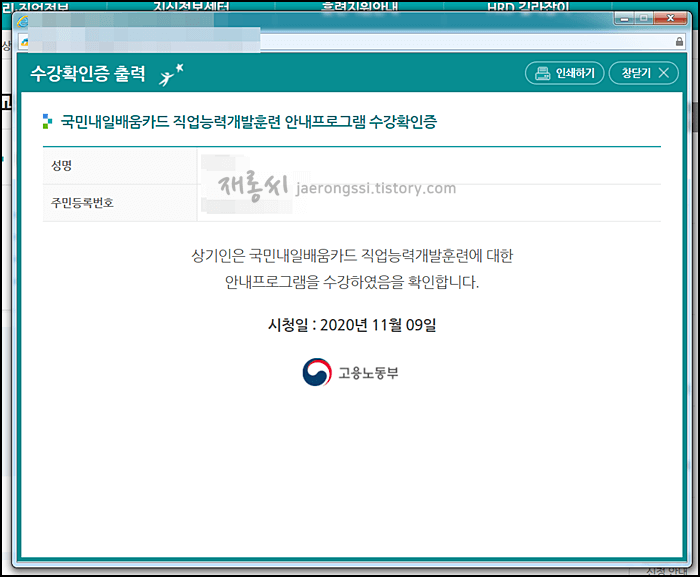Close the popup window via title bar X
The image size is (700, 577).
(x=670, y=19)
